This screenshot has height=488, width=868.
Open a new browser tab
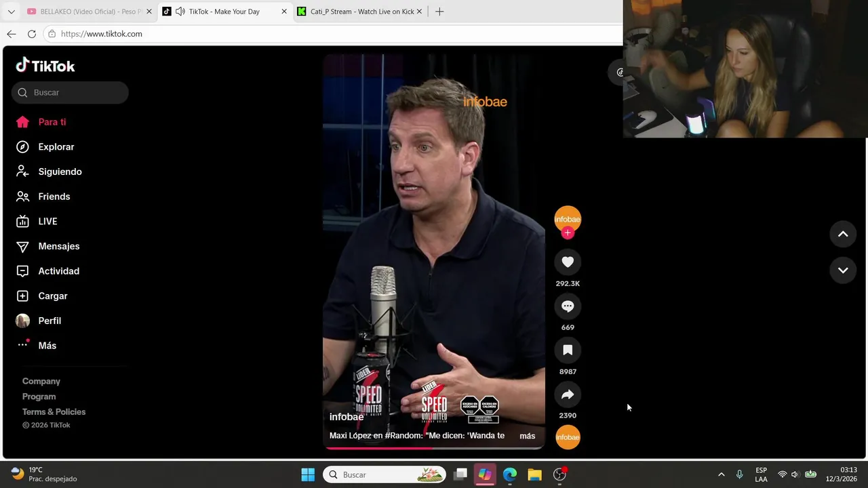pyautogui.click(x=439, y=12)
